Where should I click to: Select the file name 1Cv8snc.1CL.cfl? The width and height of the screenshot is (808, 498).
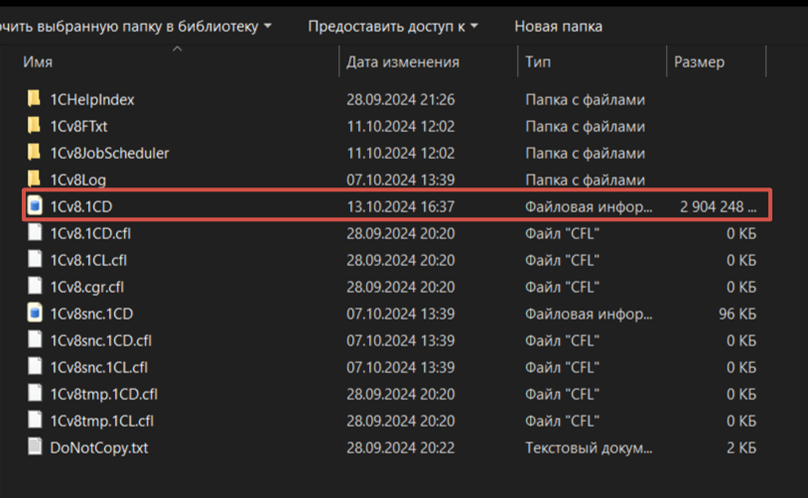(98, 368)
